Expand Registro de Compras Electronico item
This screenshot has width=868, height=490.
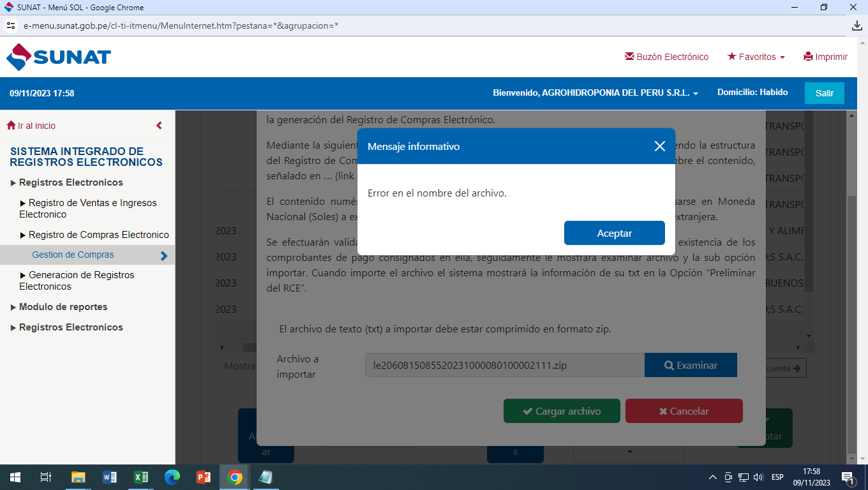click(x=98, y=235)
